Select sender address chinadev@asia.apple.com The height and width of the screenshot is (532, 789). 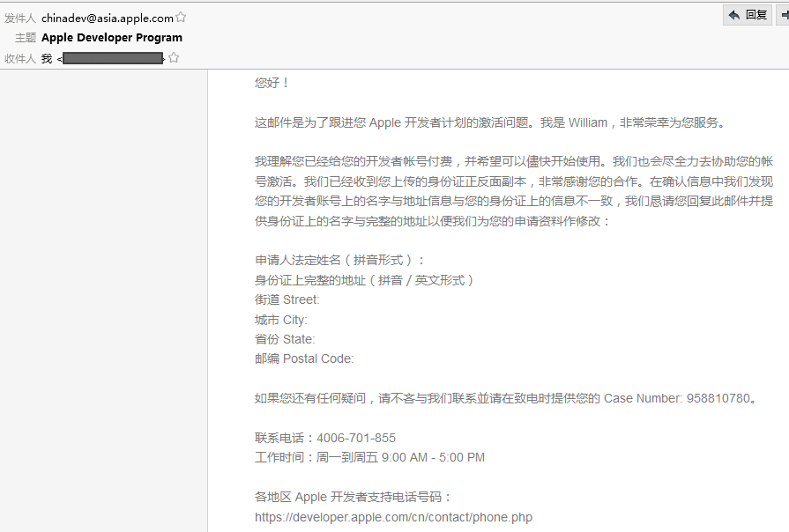click(108, 18)
